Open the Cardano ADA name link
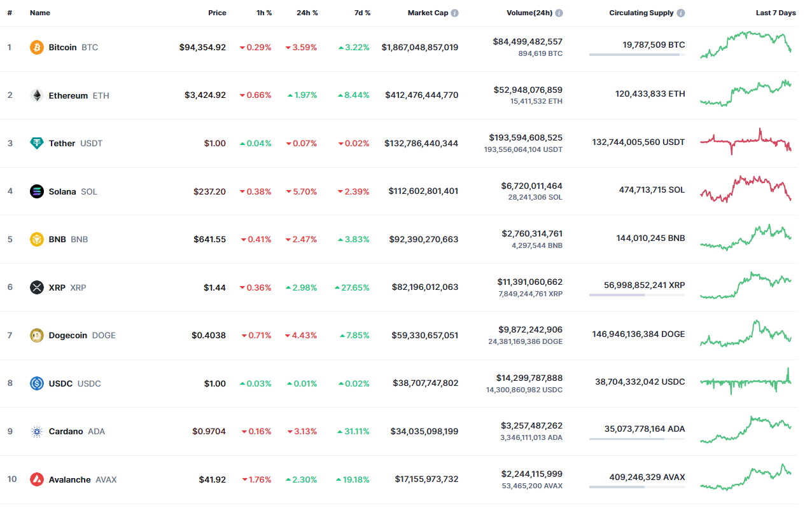812x508 pixels. click(76, 431)
